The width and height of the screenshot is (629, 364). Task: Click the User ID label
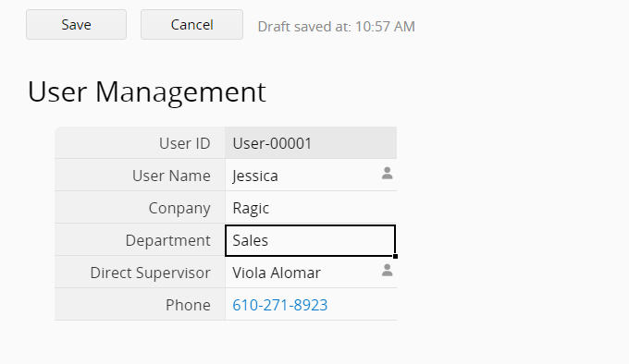pyautogui.click(x=184, y=143)
